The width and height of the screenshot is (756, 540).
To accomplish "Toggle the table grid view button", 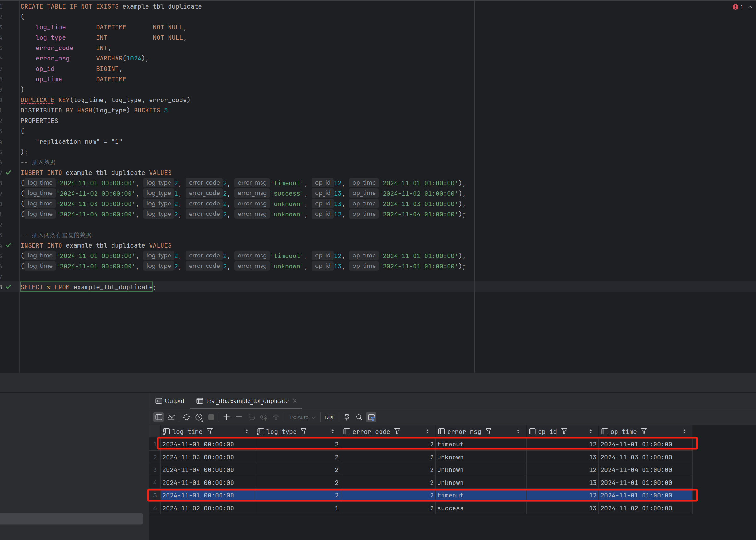I will 158,417.
